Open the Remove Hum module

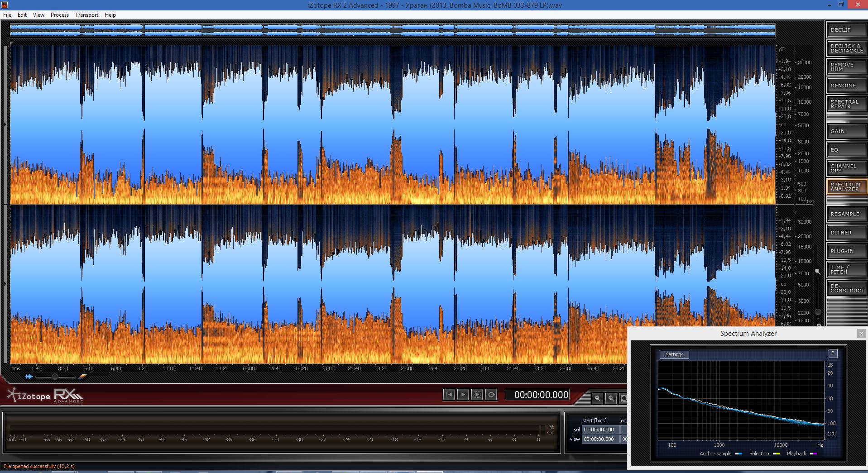[846, 67]
